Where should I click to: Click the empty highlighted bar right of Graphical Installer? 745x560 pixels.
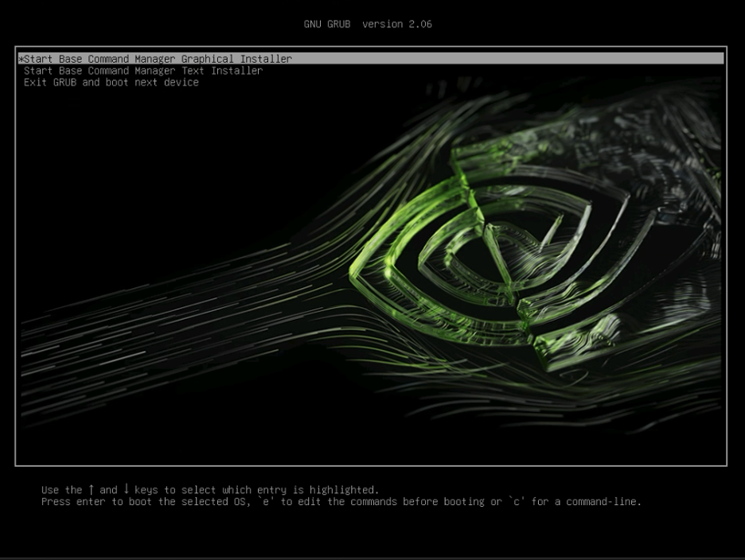click(x=509, y=59)
